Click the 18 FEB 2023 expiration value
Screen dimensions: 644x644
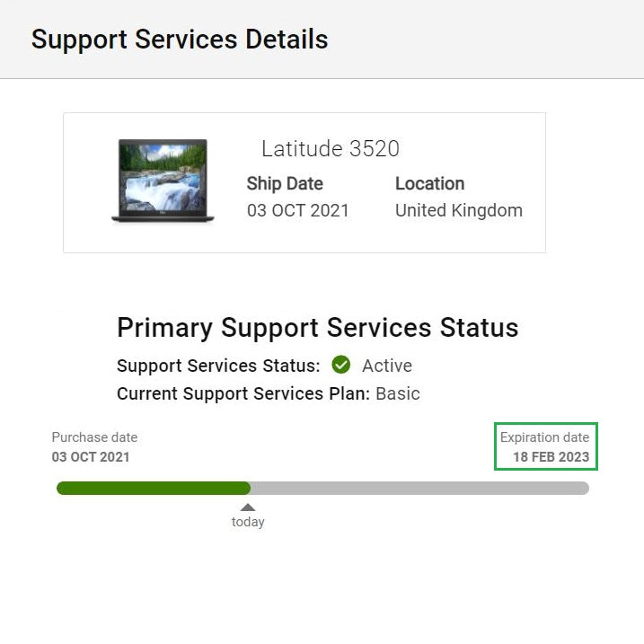[x=551, y=456]
